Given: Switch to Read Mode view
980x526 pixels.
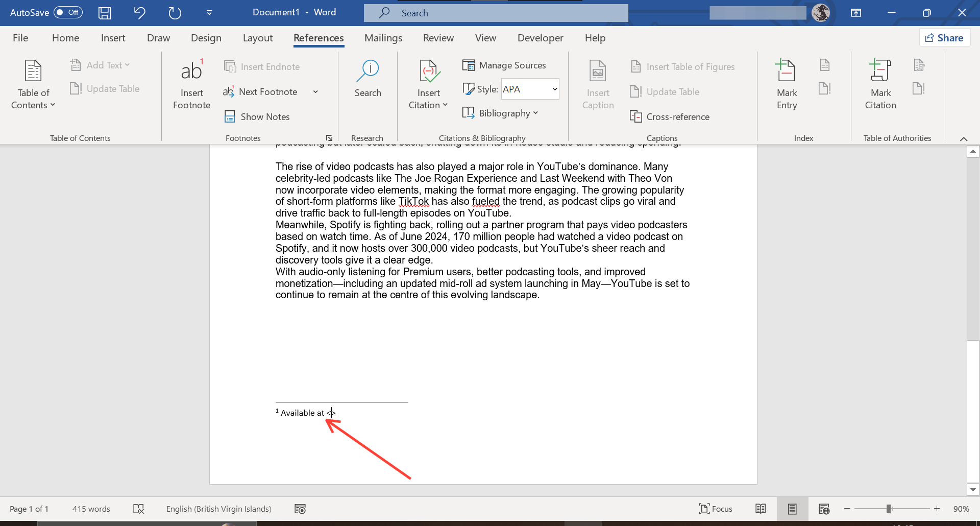Looking at the screenshot, I should coord(761,509).
